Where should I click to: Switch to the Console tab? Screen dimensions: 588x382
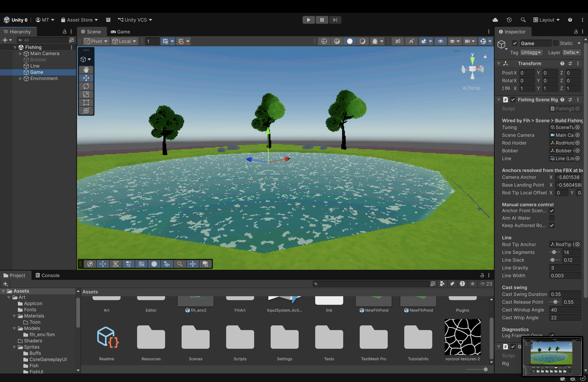click(47, 275)
